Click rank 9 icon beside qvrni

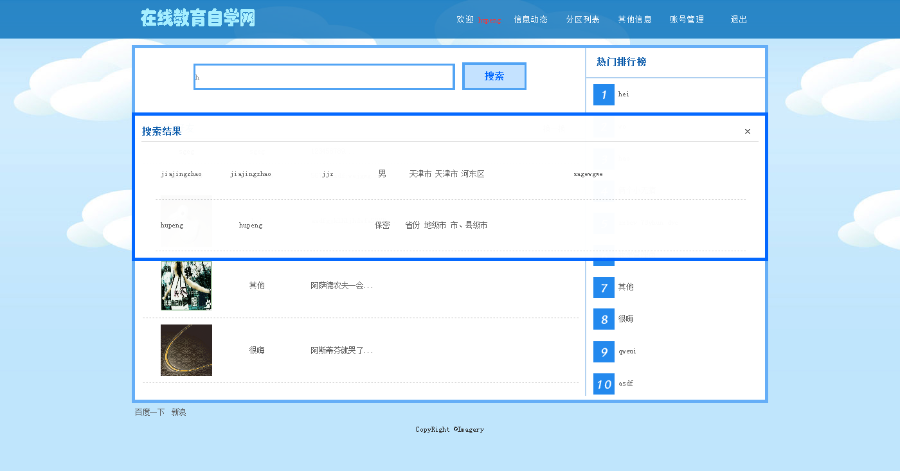604,351
